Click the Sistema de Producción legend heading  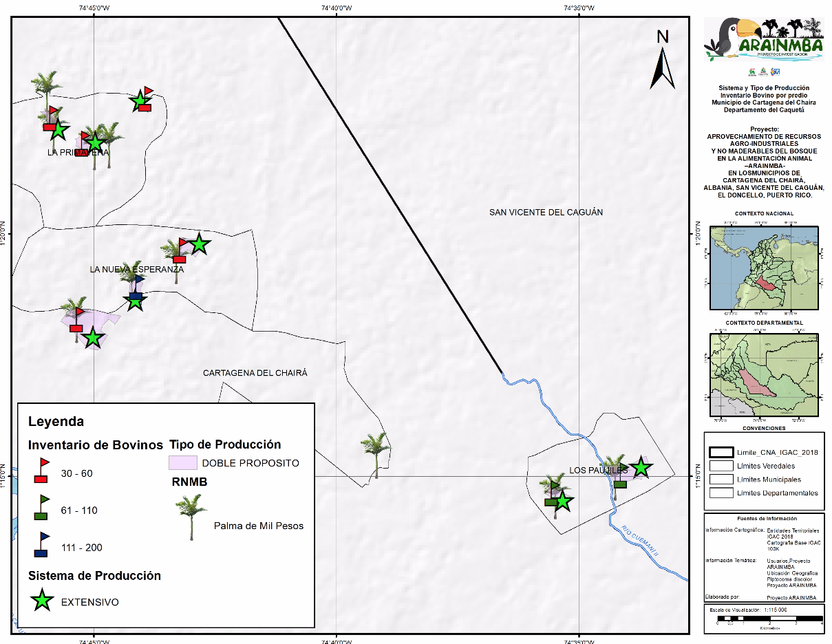[94, 576]
